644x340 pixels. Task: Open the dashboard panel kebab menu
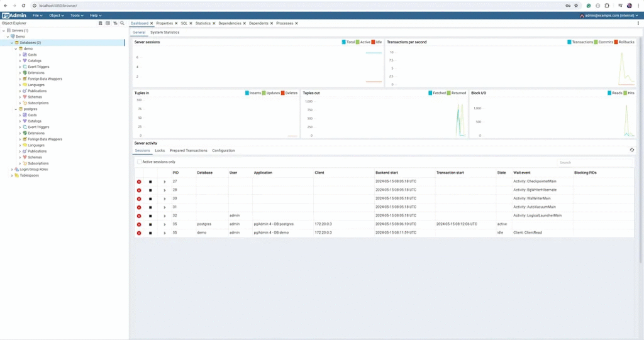coord(638,23)
